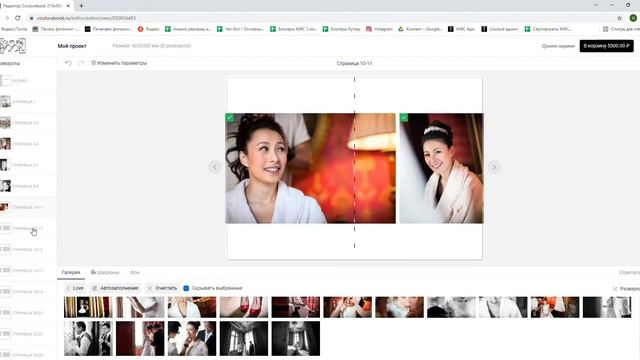The width and height of the screenshot is (640, 360).
Task: Open the Яндекс bookmark
Action: pyautogui.click(x=149, y=29)
